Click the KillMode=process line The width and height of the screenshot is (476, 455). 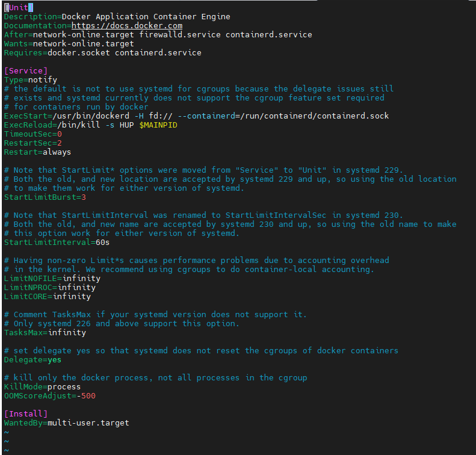coord(42,387)
